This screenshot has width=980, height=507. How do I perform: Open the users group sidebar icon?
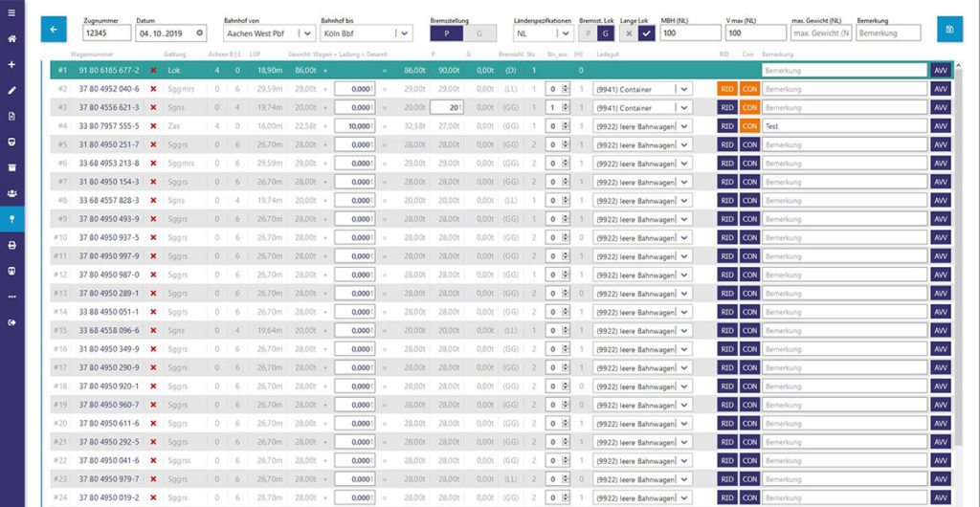tap(11, 192)
